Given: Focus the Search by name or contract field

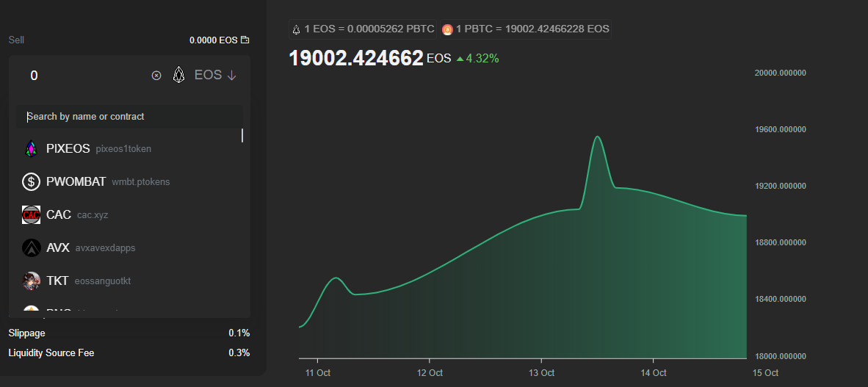Looking at the screenshot, I should click(129, 116).
